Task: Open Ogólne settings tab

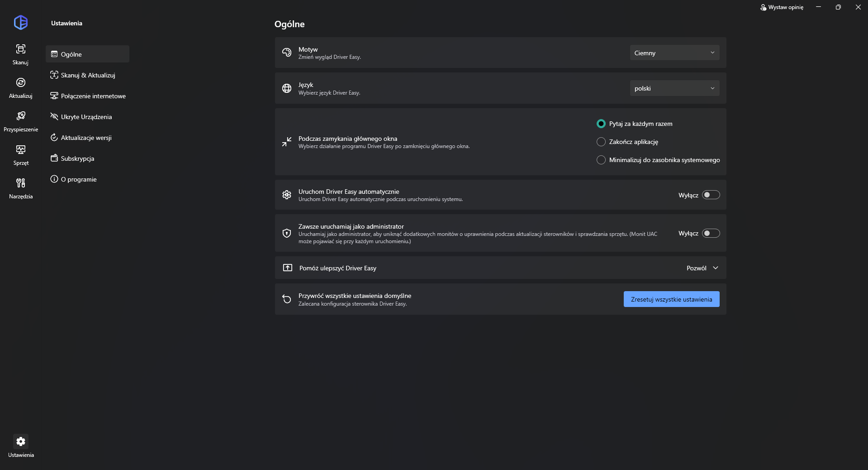Action: pyautogui.click(x=87, y=54)
